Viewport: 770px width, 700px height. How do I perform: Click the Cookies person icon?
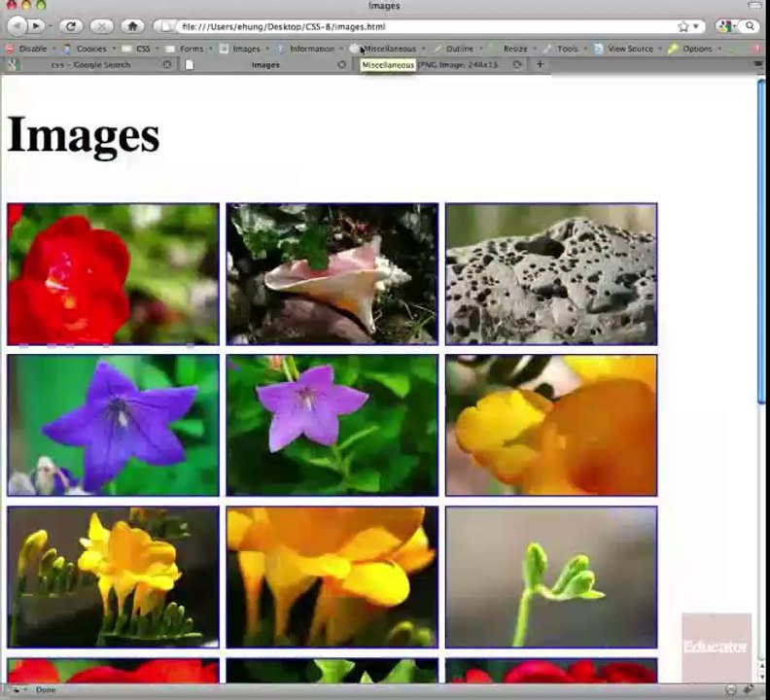[x=67, y=49]
